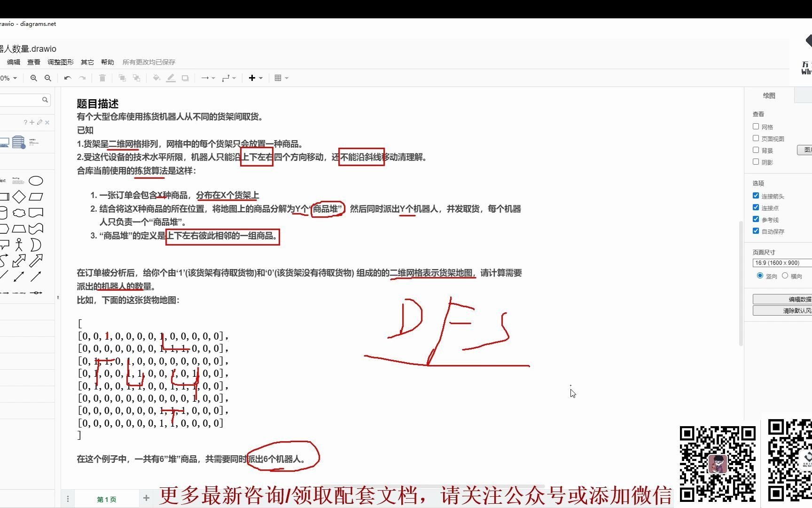Screen dimensions: 812x508
Task: Enable the 阴影 shadow checkbox
Action: pos(756,162)
